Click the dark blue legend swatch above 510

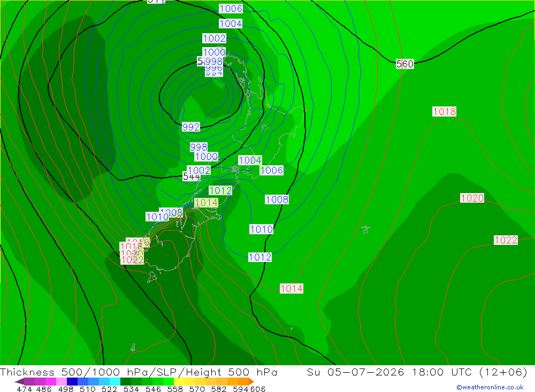click(x=72, y=381)
